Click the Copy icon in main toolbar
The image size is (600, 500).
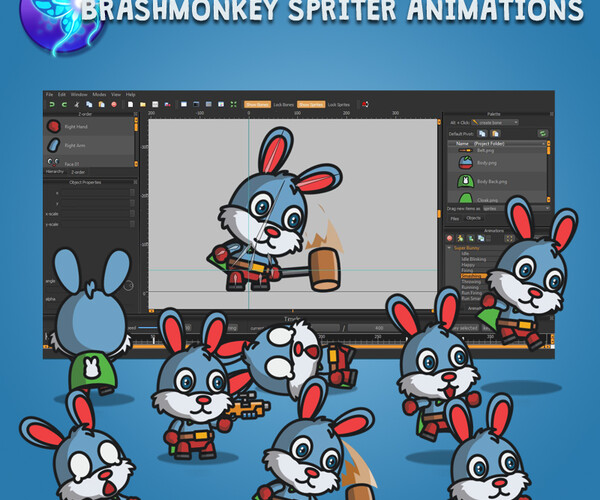[89, 104]
